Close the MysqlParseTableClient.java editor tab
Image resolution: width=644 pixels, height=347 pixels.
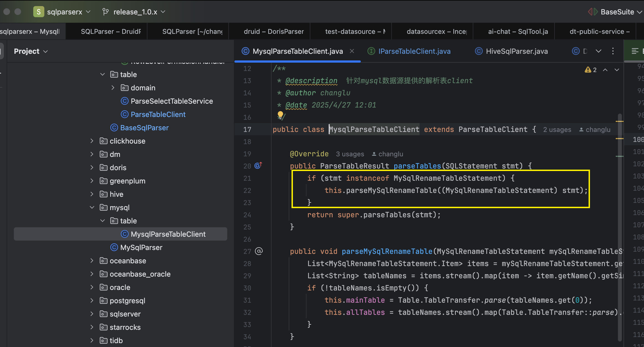point(352,51)
